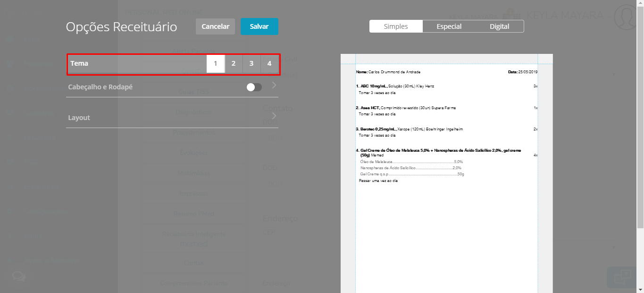The height and width of the screenshot is (293, 644).
Task: Click the Cabeçalho e Rodapé label
Action: coord(100,87)
